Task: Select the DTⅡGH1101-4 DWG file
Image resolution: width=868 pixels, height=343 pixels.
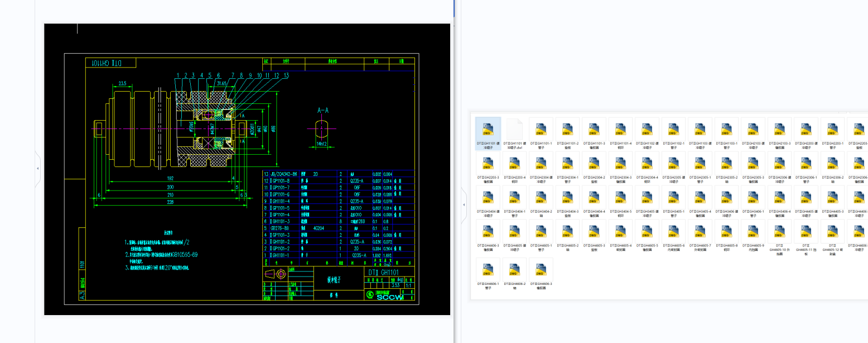Action: click(621, 134)
